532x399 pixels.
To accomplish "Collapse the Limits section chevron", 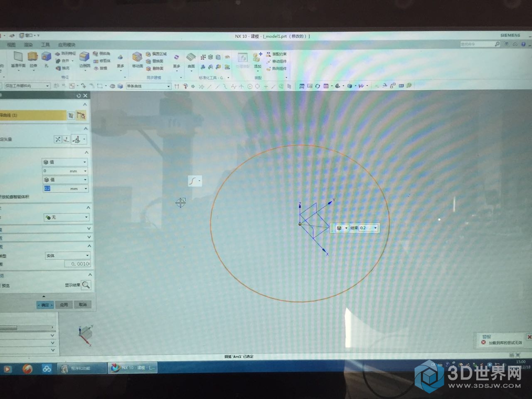I will point(86,153).
